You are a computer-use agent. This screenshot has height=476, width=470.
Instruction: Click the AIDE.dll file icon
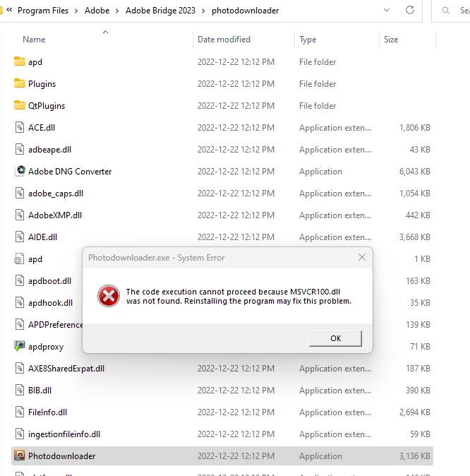click(x=20, y=237)
